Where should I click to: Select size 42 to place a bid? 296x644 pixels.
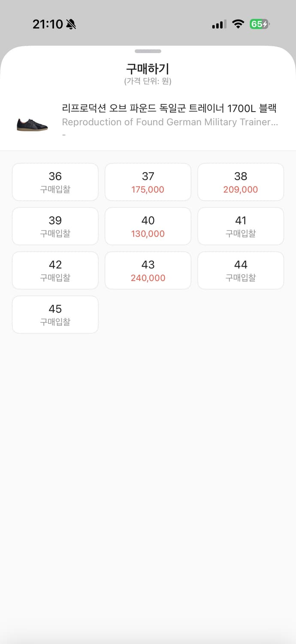point(55,270)
